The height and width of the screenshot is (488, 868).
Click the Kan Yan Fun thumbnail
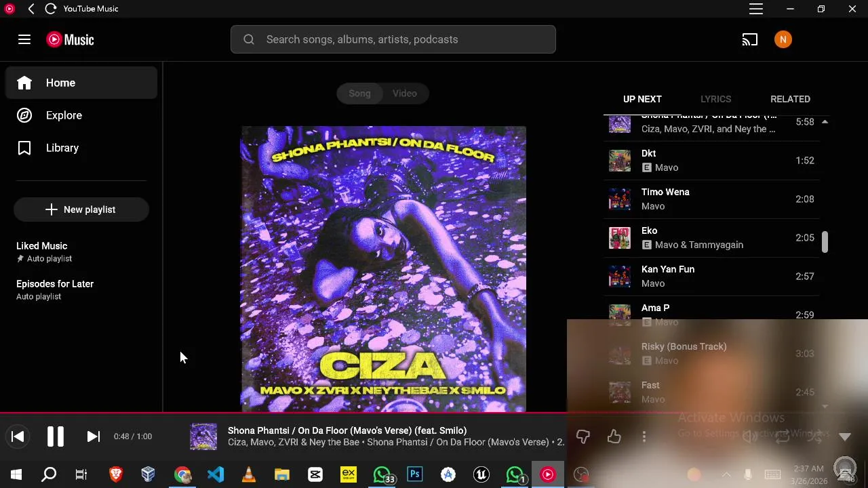pos(620,277)
